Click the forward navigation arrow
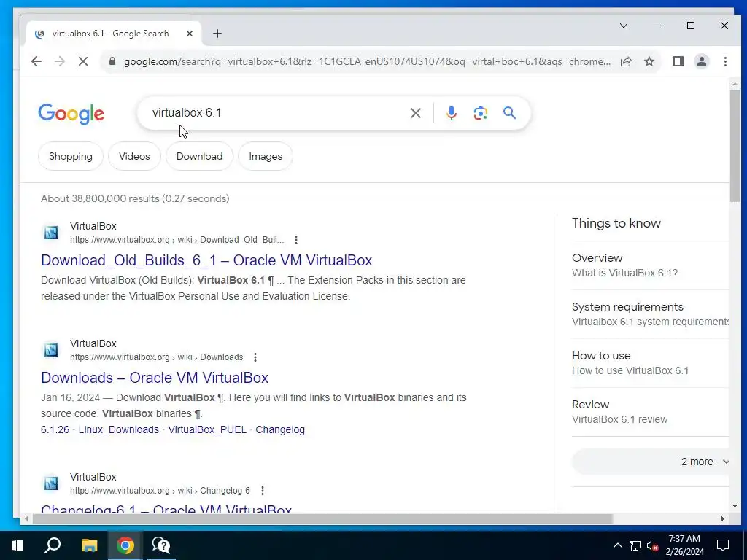The width and height of the screenshot is (747, 560). [x=60, y=61]
